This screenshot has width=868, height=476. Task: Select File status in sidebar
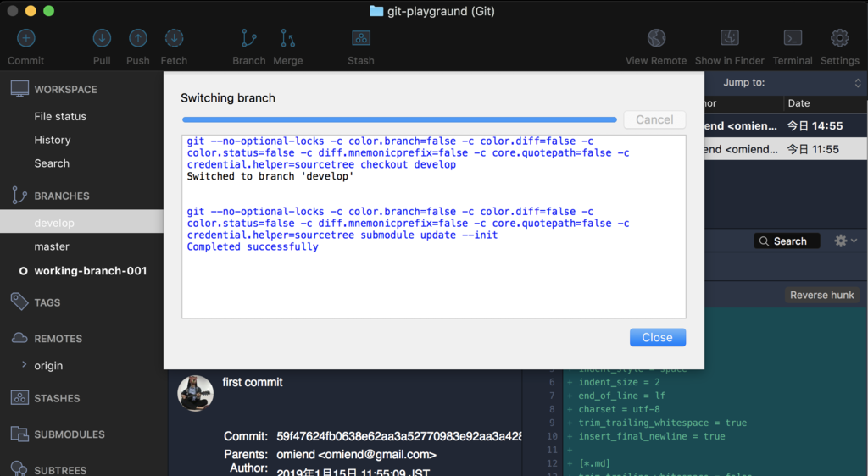[60, 117]
